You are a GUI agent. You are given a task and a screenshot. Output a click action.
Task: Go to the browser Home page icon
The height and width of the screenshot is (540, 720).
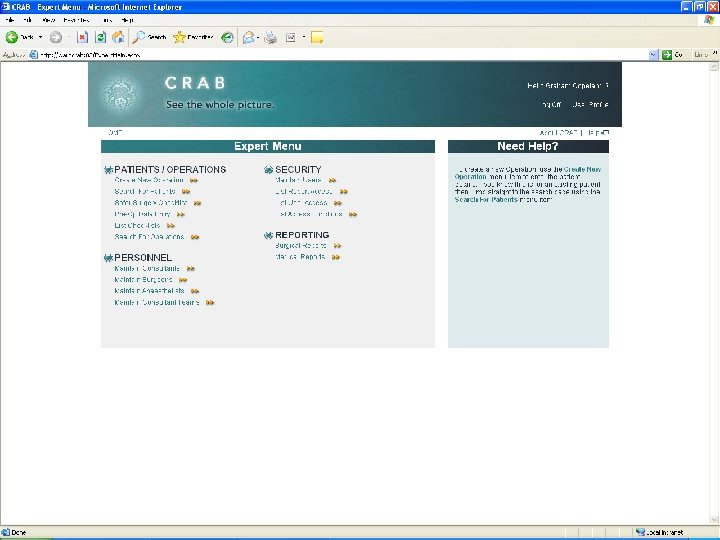tap(118, 37)
